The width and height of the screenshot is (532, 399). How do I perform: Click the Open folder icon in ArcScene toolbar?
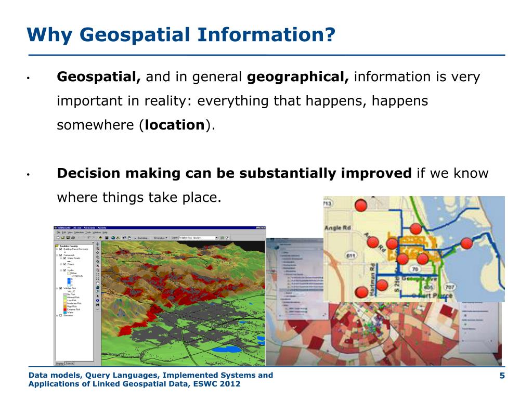[x=63, y=238]
